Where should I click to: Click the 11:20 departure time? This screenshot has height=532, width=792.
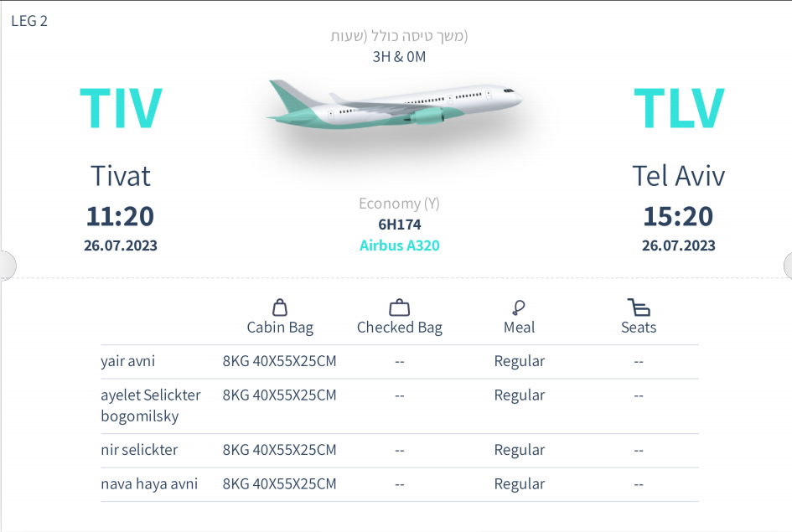(120, 216)
